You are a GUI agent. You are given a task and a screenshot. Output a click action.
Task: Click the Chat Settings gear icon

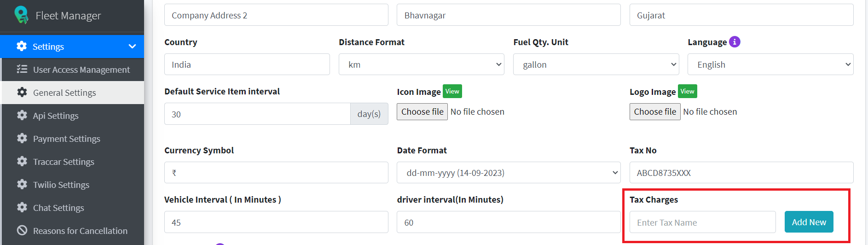point(22,208)
